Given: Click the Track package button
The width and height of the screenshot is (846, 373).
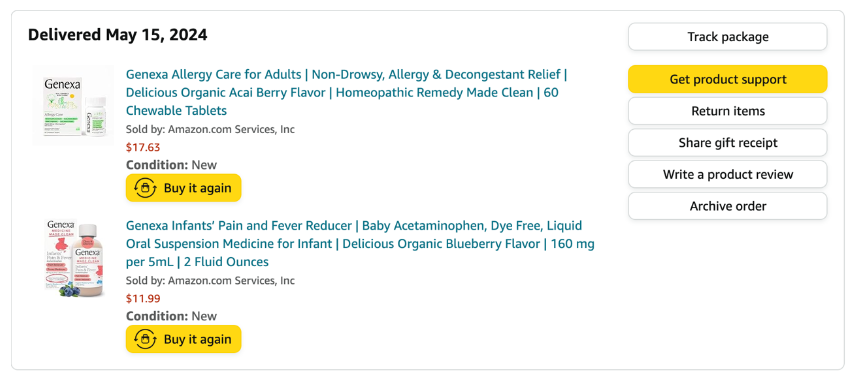Looking at the screenshot, I should 727,37.
